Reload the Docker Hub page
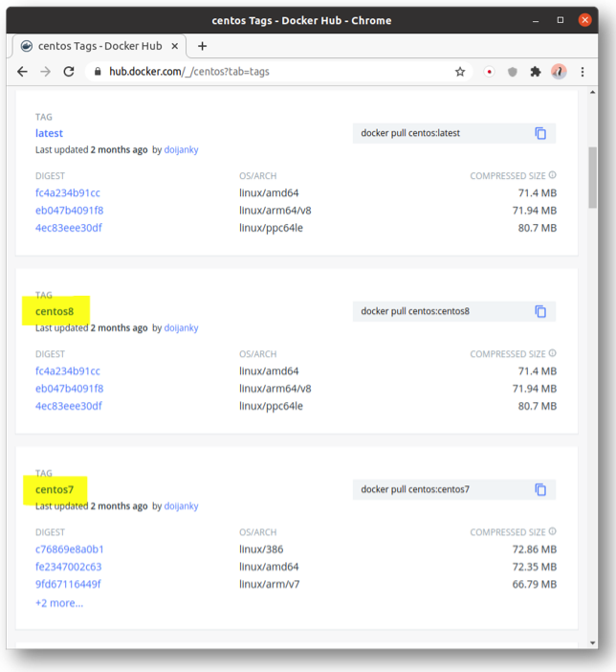This screenshot has height=672, width=616. (x=69, y=72)
